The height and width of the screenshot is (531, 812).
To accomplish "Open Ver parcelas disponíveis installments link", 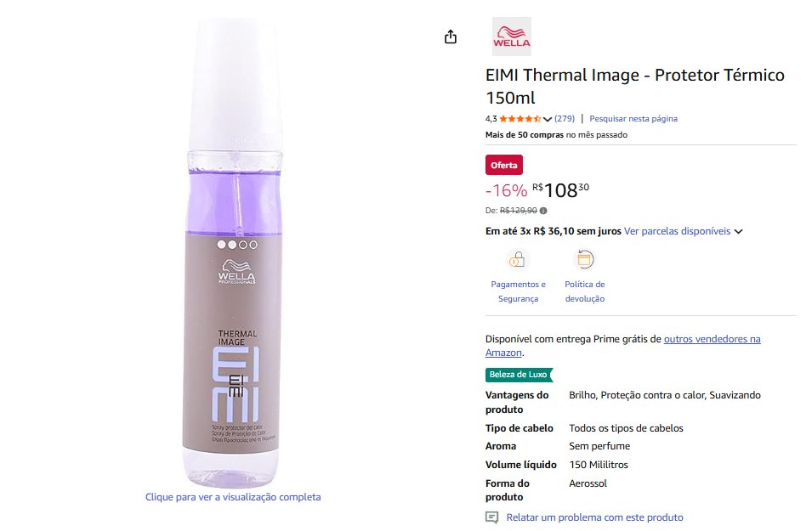I will (x=677, y=231).
